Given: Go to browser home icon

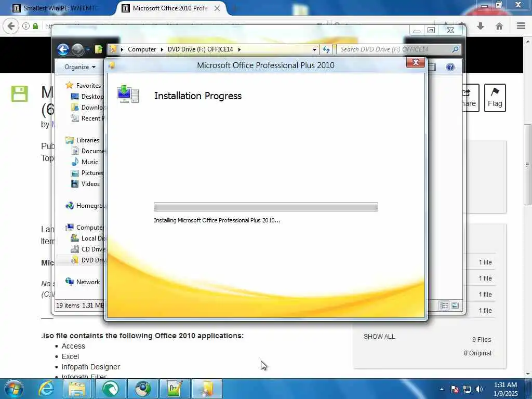Looking at the screenshot, I should [499, 26].
